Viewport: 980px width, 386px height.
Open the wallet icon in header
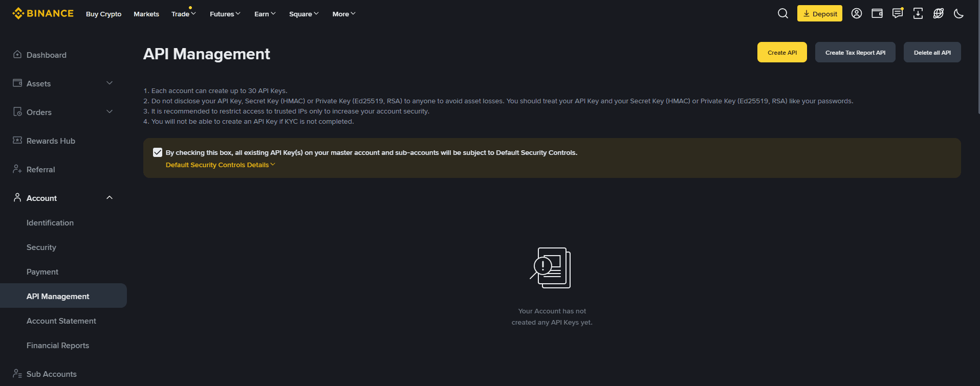(x=877, y=13)
